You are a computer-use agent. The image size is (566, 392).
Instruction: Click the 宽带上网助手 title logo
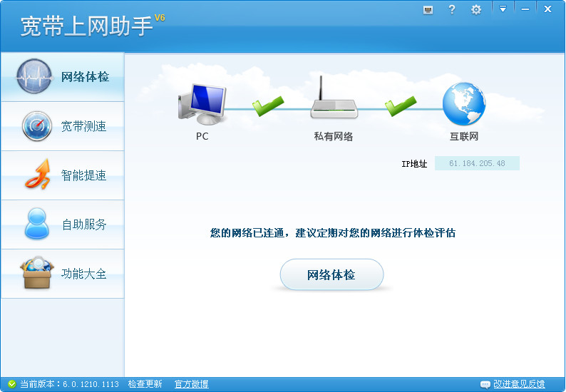87,26
